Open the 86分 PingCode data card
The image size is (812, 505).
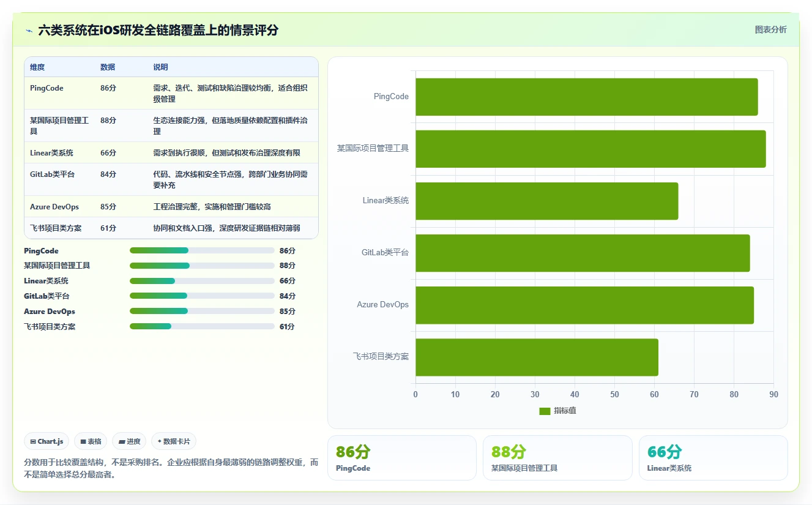pos(401,457)
